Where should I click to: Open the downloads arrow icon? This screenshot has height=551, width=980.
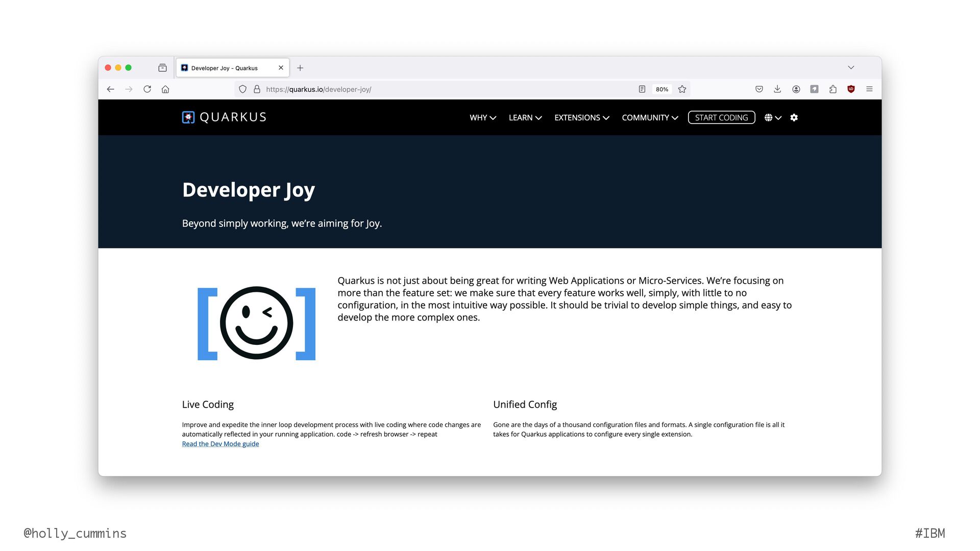point(777,89)
